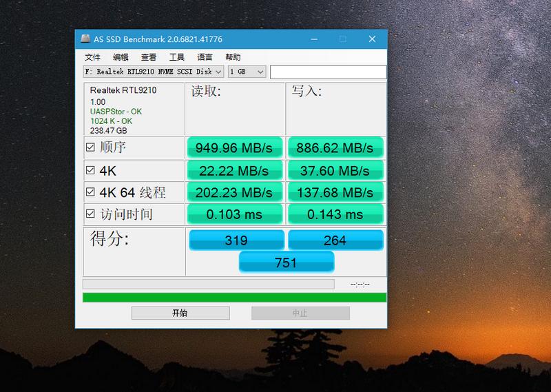Viewport: 551px width, 392px height.
Task: Click the AS SSD Benchmark title bar icon
Action: [85, 39]
